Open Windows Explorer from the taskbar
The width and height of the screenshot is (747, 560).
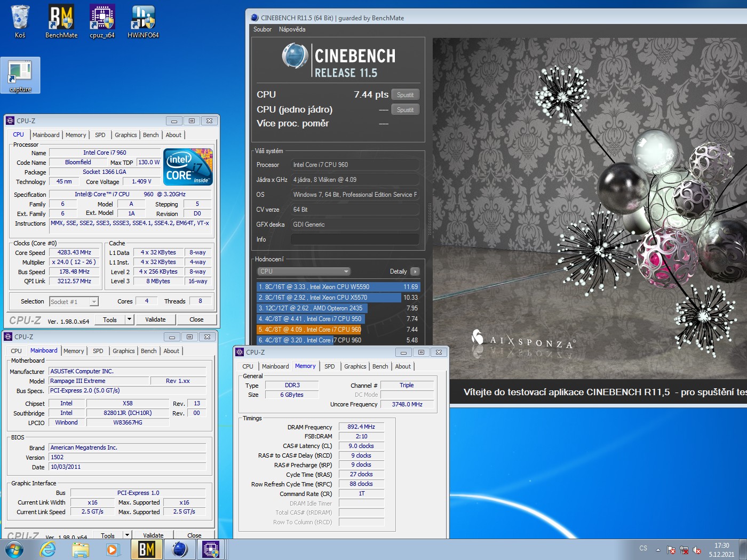(81, 549)
